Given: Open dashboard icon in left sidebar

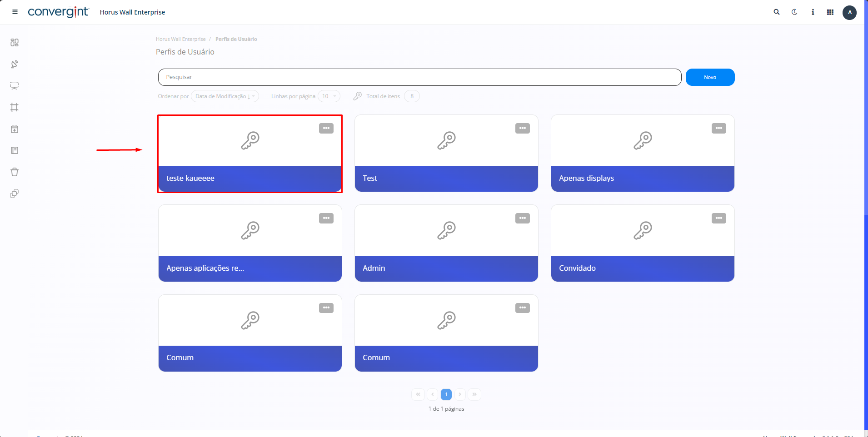Looking at the screenshot, I should pyautogui.click(x=15, y=42).
